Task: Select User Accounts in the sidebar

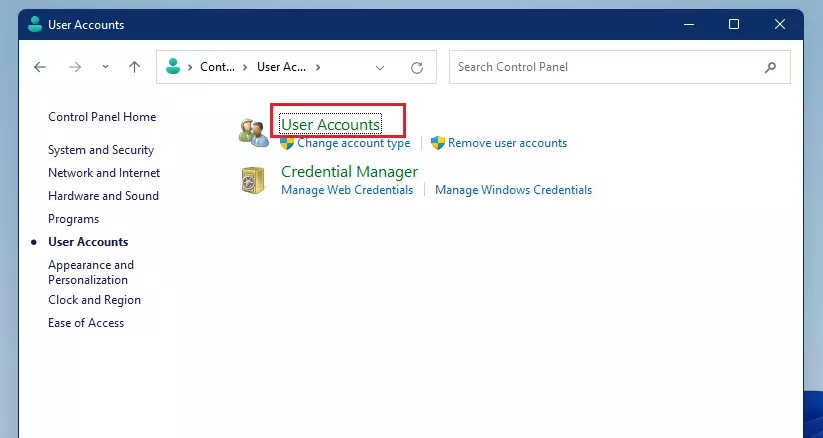Action: click(x=88, y=242)
